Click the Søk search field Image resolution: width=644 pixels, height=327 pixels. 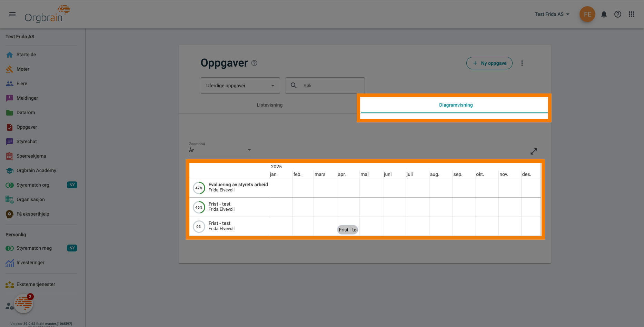pyautogui.click(x=325, y=86)
